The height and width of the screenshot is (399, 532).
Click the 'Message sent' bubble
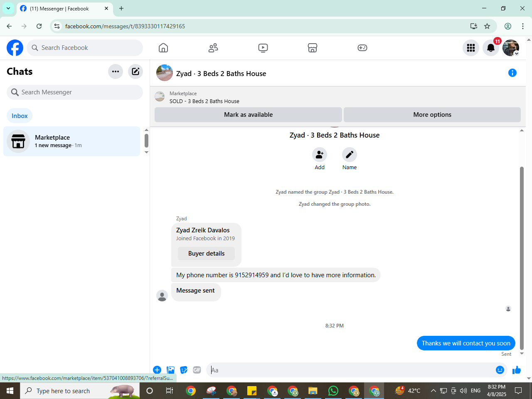point(196,292)
